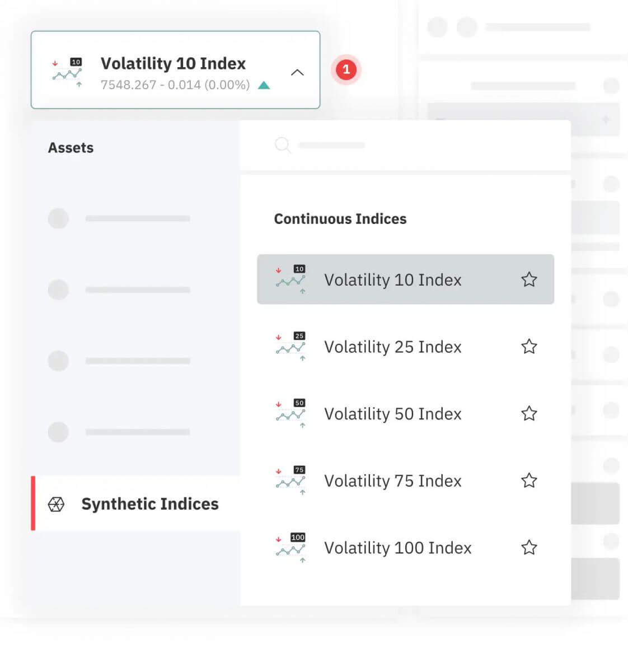
Task: Click the chart icon in asset selector header
Action: pos(67,73)
